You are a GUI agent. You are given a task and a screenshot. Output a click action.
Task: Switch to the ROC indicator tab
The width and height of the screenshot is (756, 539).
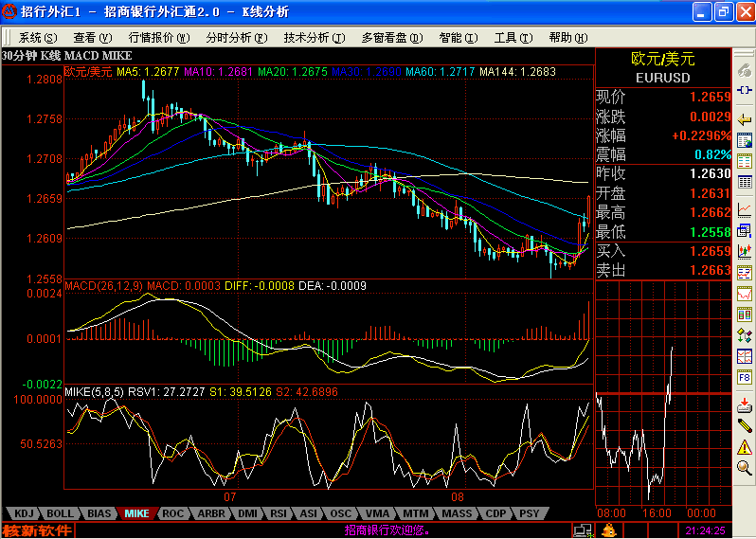[172, 513]
